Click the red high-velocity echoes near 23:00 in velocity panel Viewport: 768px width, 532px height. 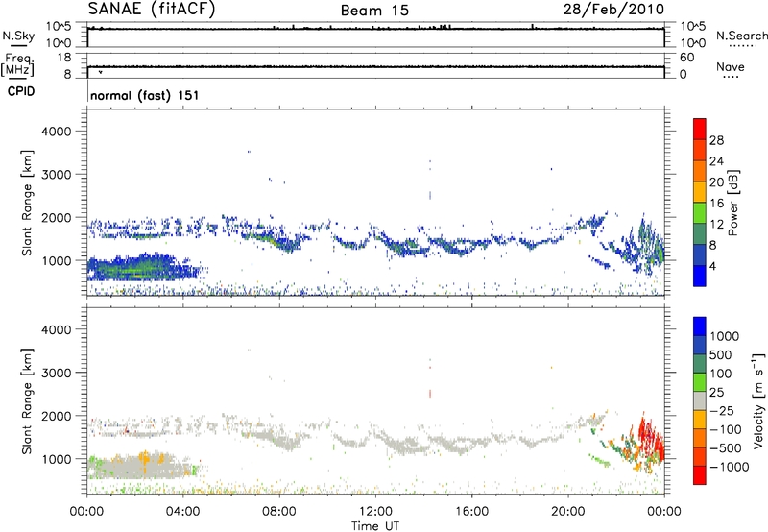click(x=649, y=436)
